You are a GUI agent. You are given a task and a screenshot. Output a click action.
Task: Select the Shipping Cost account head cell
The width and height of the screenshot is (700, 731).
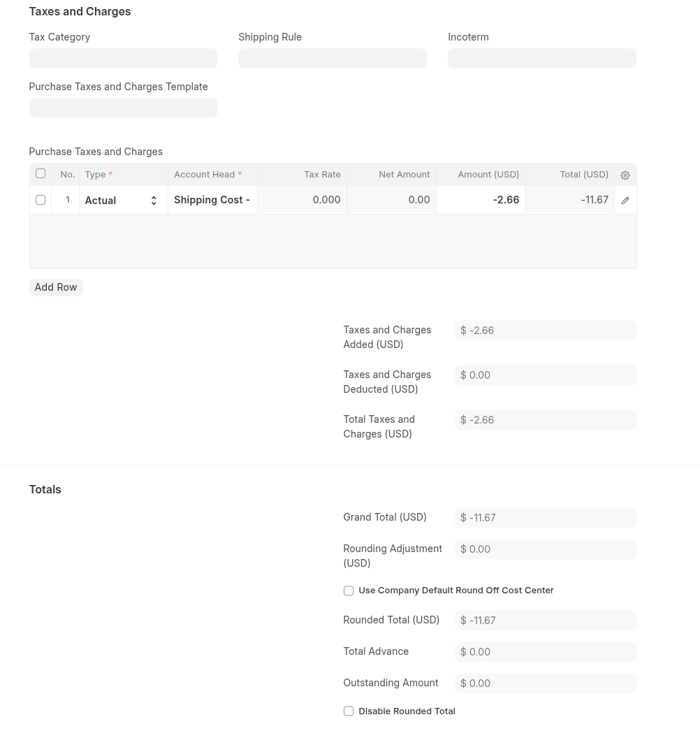click(212, 200)
